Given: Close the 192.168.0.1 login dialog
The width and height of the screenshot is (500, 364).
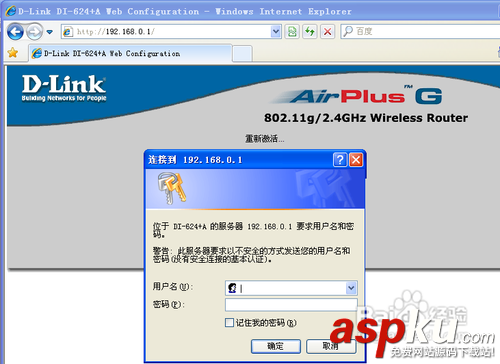Looking at the screenshot, I should (x=356, y=160).
